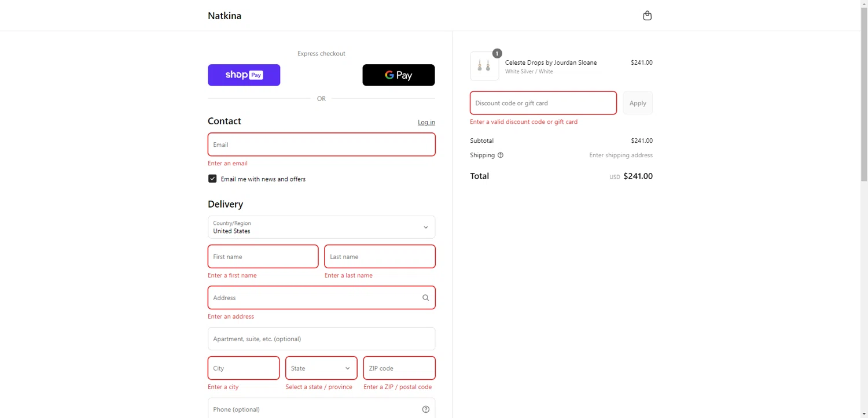868x418 pixels.
Task: Click the address search magnifier icon
Action: (x=425, y=298)
